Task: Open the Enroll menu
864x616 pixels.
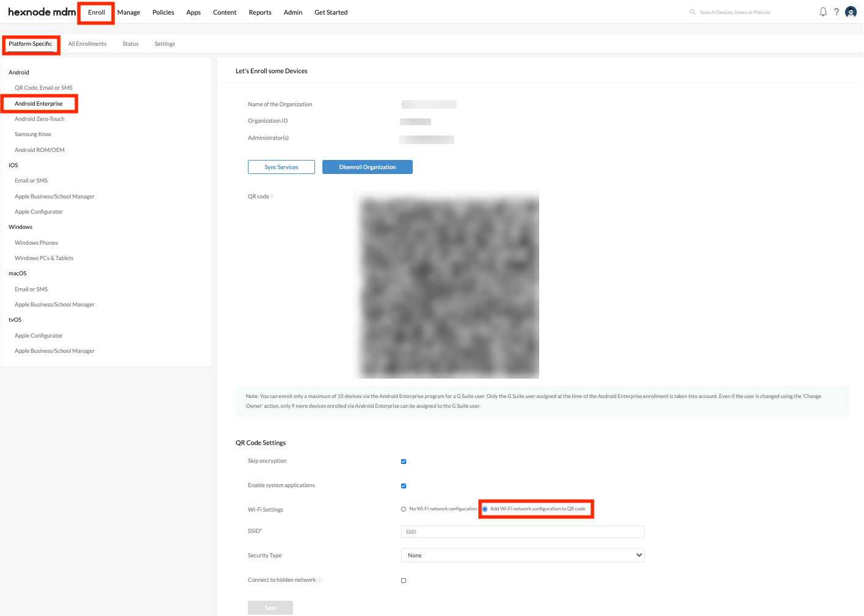Action: tap(96, 12)
